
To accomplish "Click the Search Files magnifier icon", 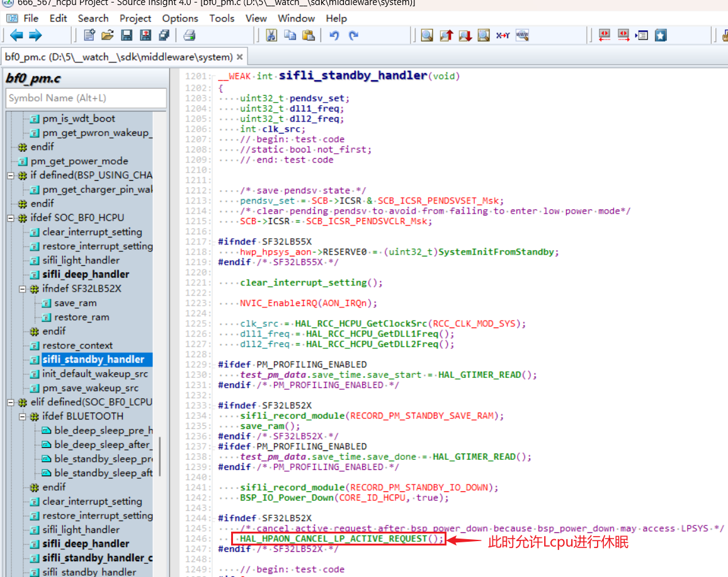I will [x=484, y=35].
